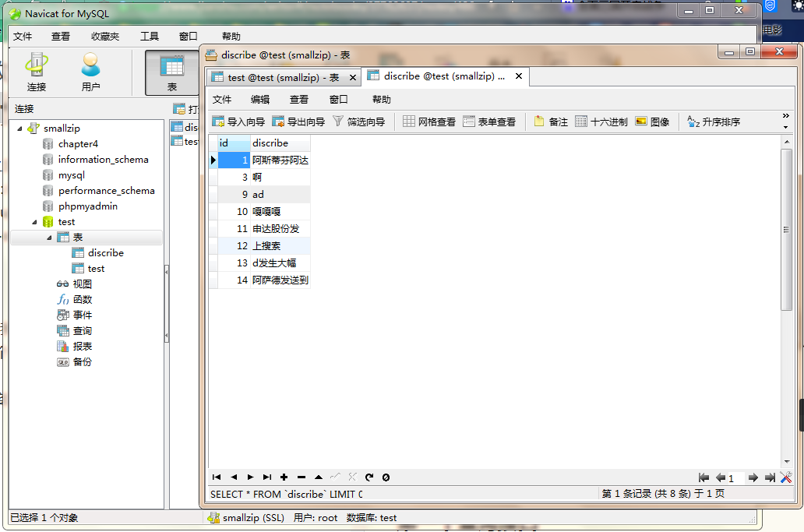Screen dimensions: 804x532
Task: Go to first record navigation button
Action: pyautogui.click(x=217, y=477)
